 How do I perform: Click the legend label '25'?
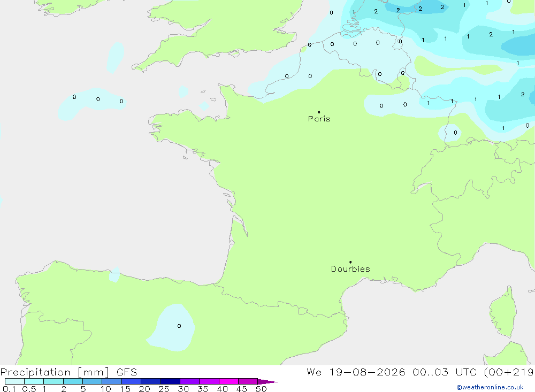click(x=164, y=389)
